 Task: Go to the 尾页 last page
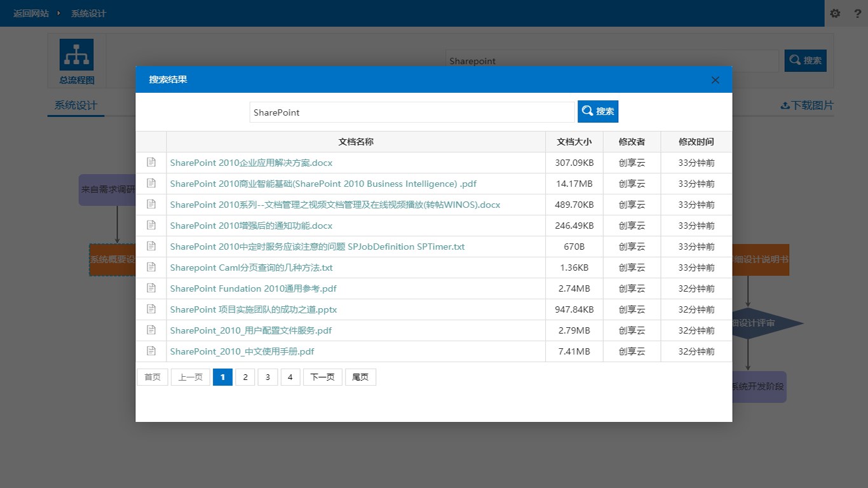(x=360, y=377)
